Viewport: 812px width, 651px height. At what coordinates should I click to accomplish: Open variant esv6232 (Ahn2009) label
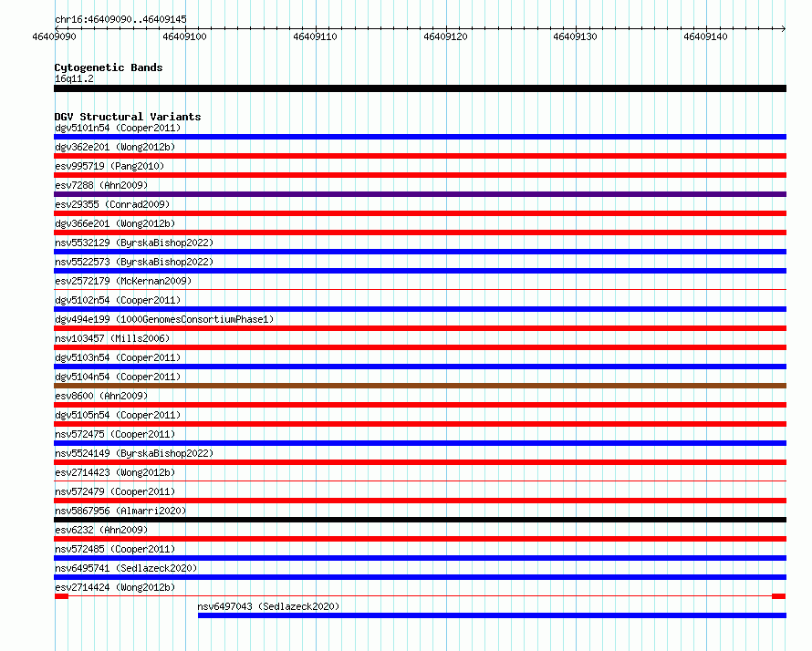(x=101, y=530)
